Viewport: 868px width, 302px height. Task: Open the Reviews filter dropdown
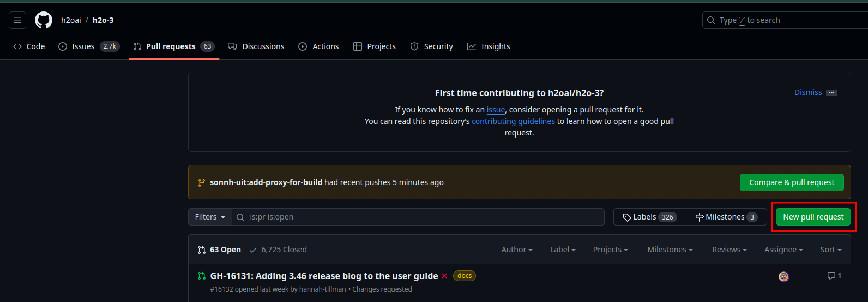point(729,250)
